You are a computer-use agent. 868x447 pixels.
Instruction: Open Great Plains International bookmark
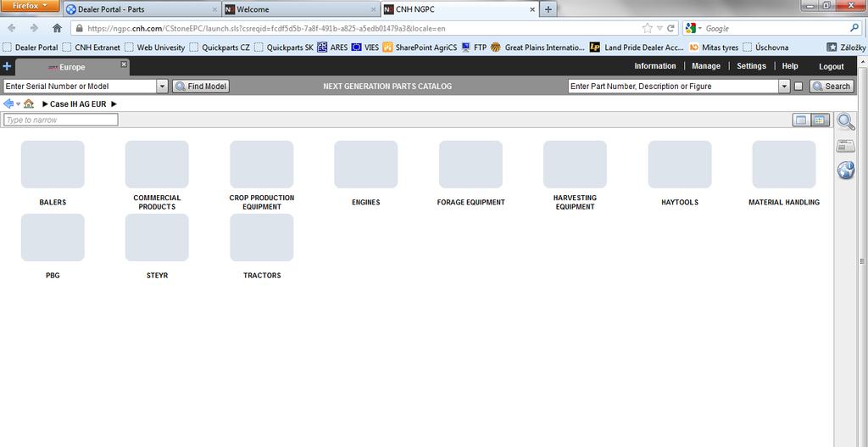[x=537, y=47]
